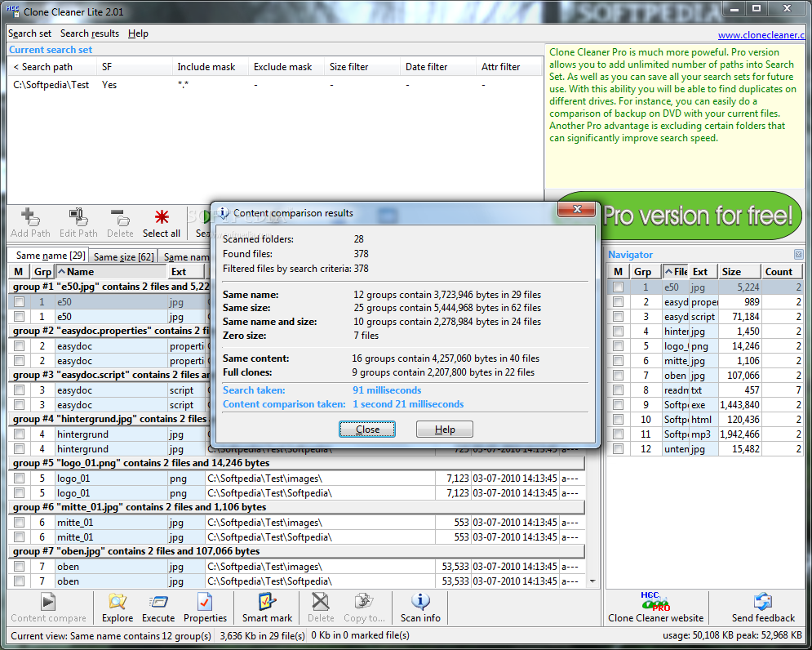Open the www.clonecleaner link
The image size is (812, 650).
coord(761,35)
